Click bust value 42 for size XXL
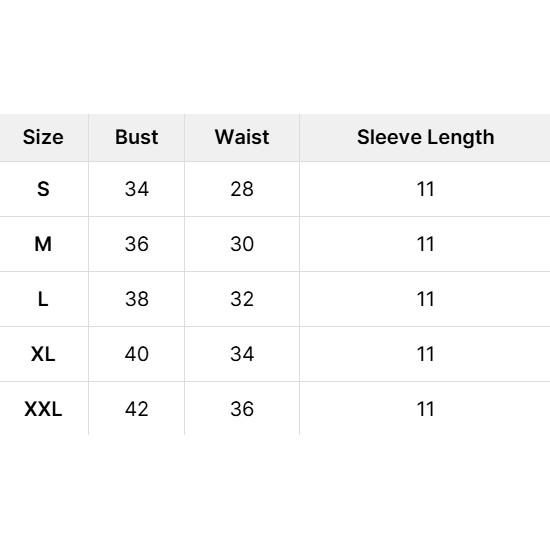 pyautogui.click(x=137, y=409)
